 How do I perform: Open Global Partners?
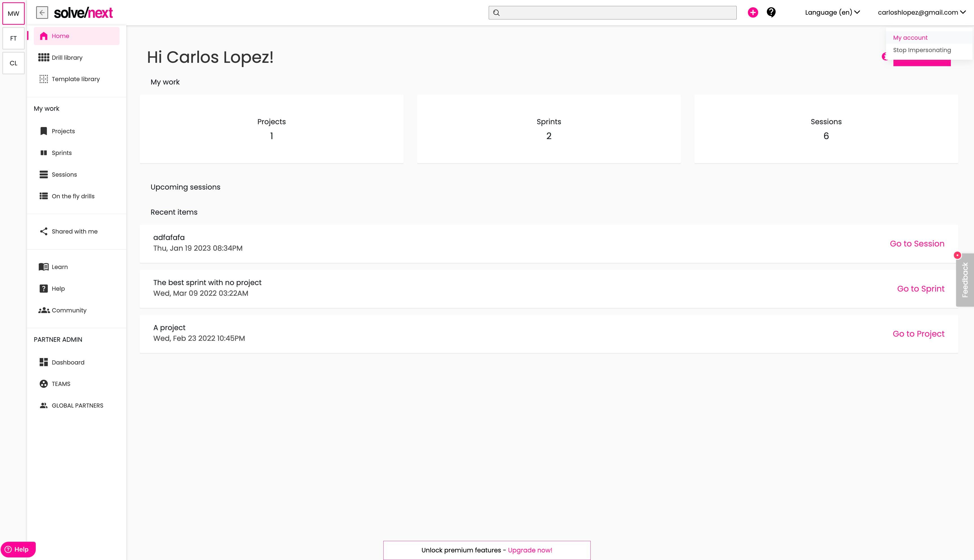[x=77, y=405]
